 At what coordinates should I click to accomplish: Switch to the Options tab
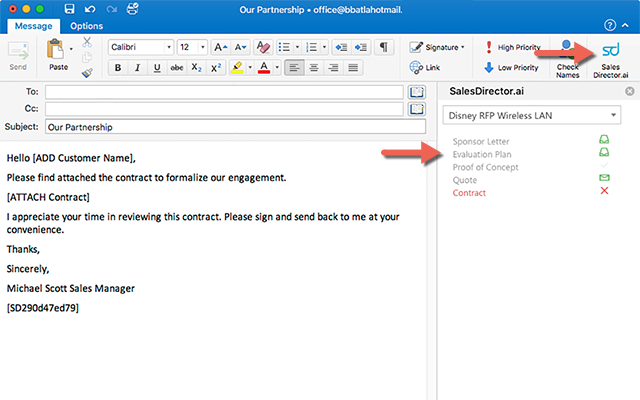(x=87, y=26)
